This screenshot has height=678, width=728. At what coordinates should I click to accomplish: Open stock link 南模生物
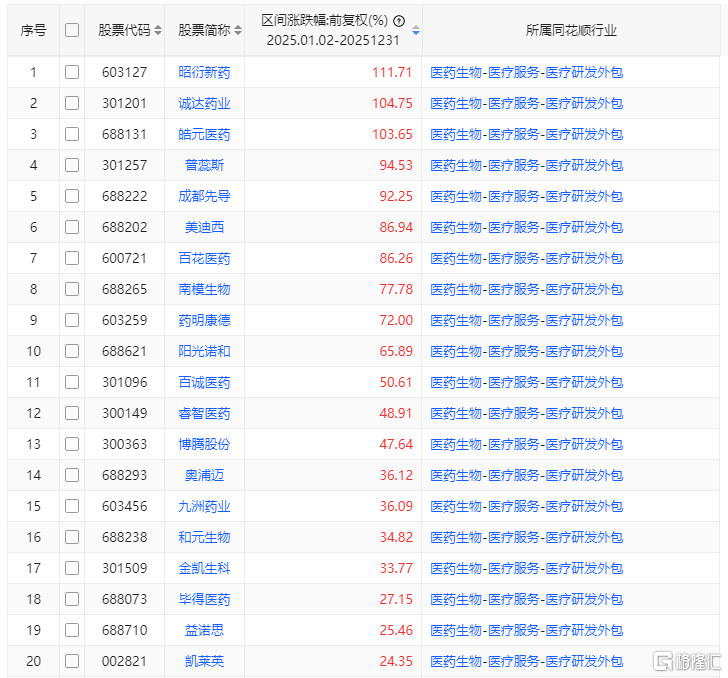click(204, 289)
